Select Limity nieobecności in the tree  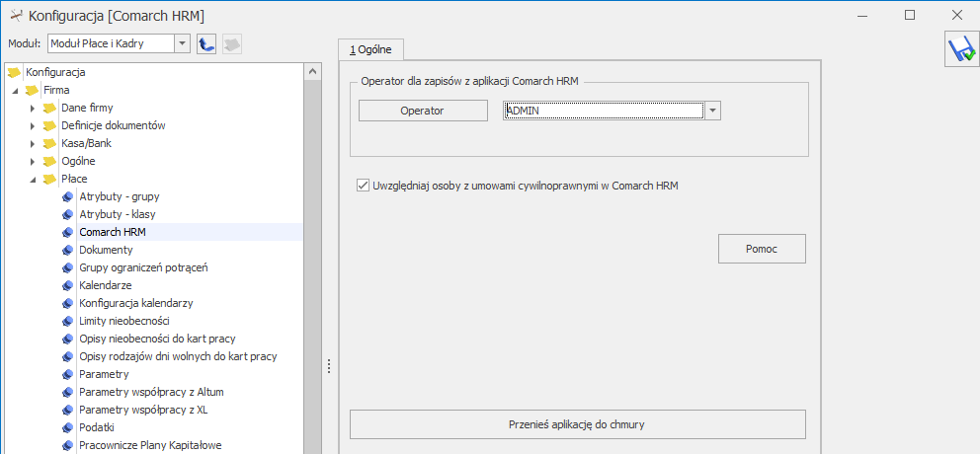click(x=124, y=321)
